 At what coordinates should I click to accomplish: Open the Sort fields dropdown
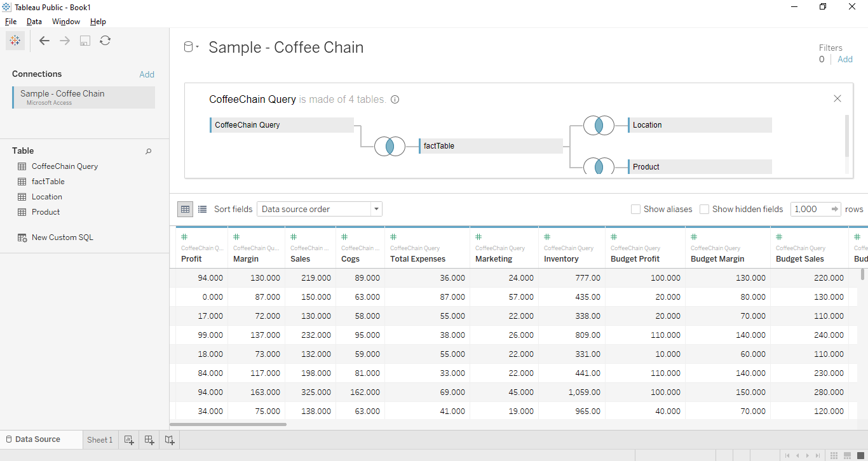click(x=320, y=209)
